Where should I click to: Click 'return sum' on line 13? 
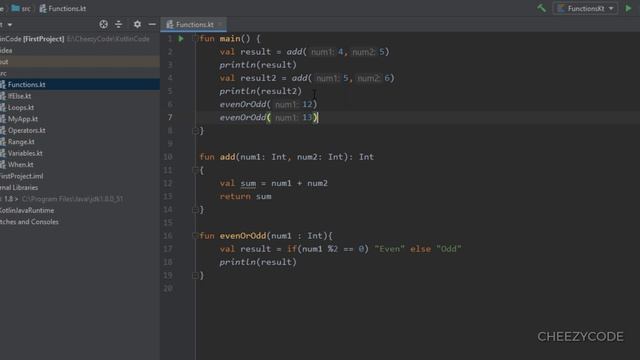point(245,196)
